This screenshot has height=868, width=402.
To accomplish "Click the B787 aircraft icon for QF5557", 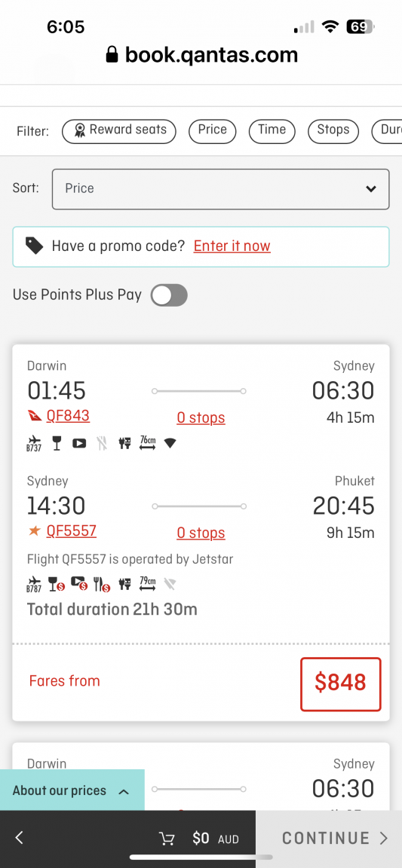I will coord(34,584).
